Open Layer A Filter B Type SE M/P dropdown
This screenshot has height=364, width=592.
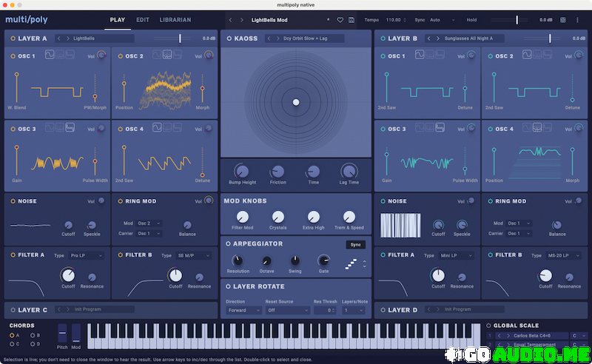click(193, 256)
